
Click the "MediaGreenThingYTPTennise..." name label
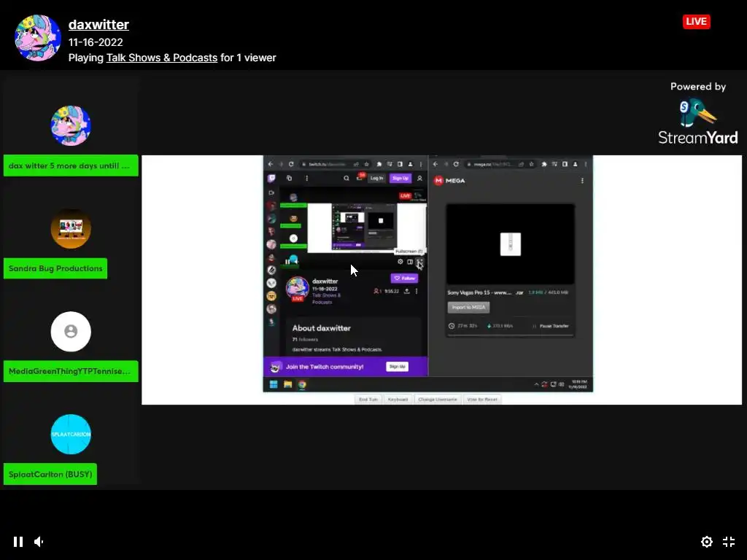(71, 371)
